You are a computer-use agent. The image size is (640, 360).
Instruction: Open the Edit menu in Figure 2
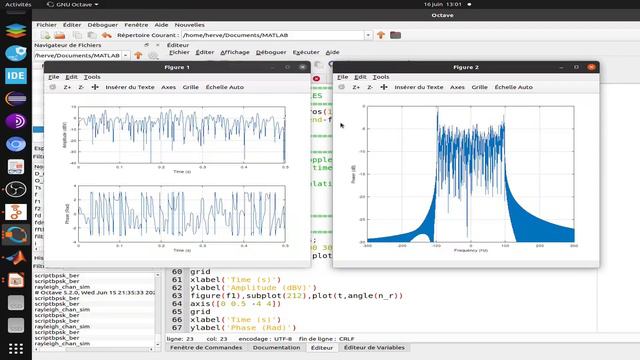click(360, 77)
